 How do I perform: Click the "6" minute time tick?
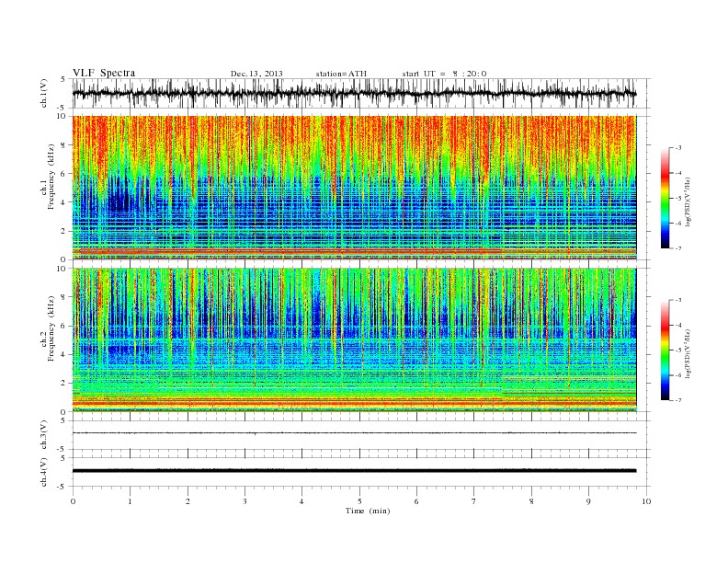click(x=416, y=501)
